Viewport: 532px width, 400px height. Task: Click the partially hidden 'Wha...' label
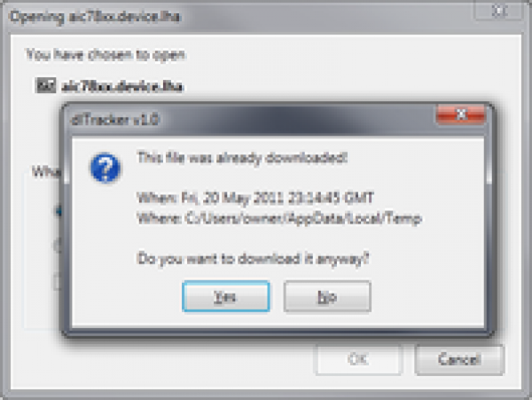pyautogui.click(x=46, y=172)
